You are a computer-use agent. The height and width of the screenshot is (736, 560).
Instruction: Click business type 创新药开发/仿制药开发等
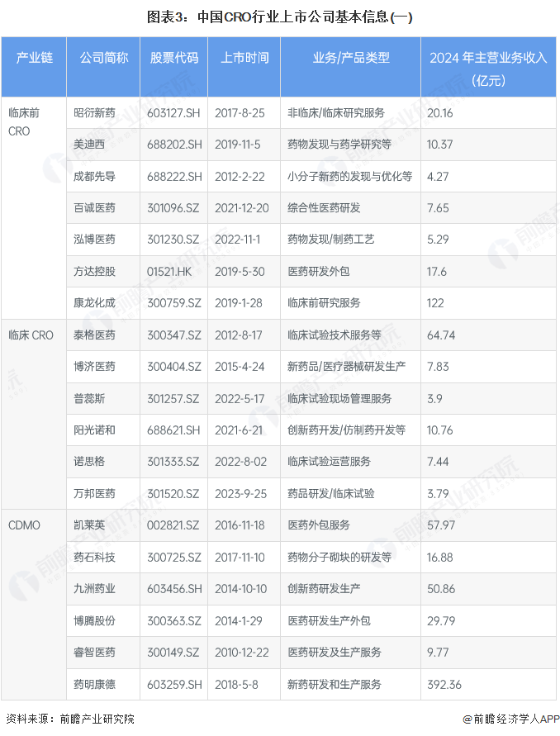tap(346, 430)
